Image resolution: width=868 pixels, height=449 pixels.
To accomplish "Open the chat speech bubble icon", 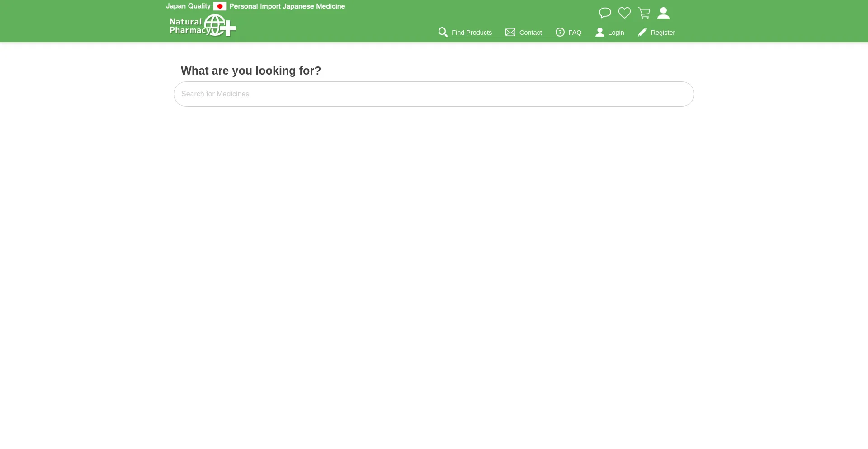I will pyautogui.click(x=605, y=13).
